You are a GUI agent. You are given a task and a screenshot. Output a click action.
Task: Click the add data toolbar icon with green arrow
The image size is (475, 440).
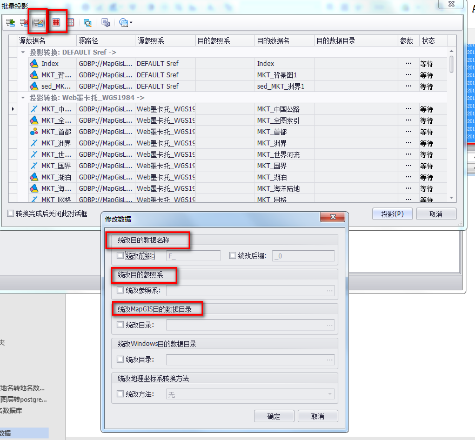[10, 23]
